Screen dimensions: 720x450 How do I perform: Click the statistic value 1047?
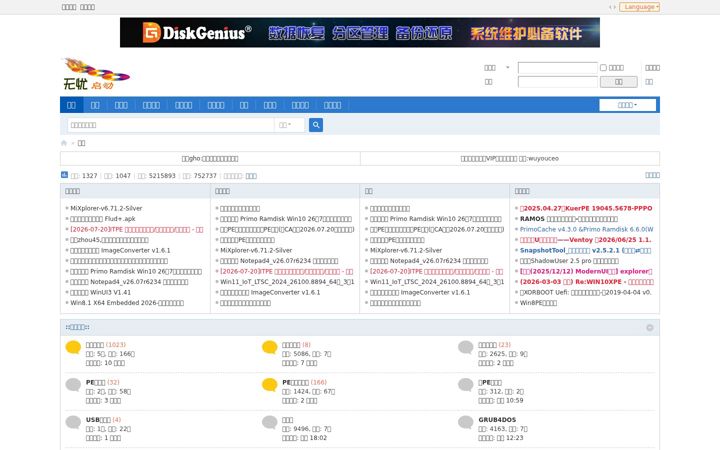[123, 176]
